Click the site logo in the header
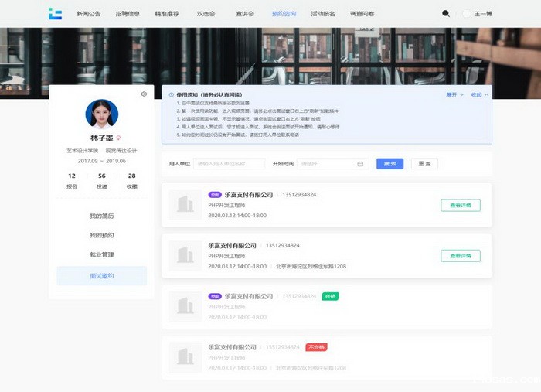Viewport: 541px width, 392px height. [x=55, y=13]
